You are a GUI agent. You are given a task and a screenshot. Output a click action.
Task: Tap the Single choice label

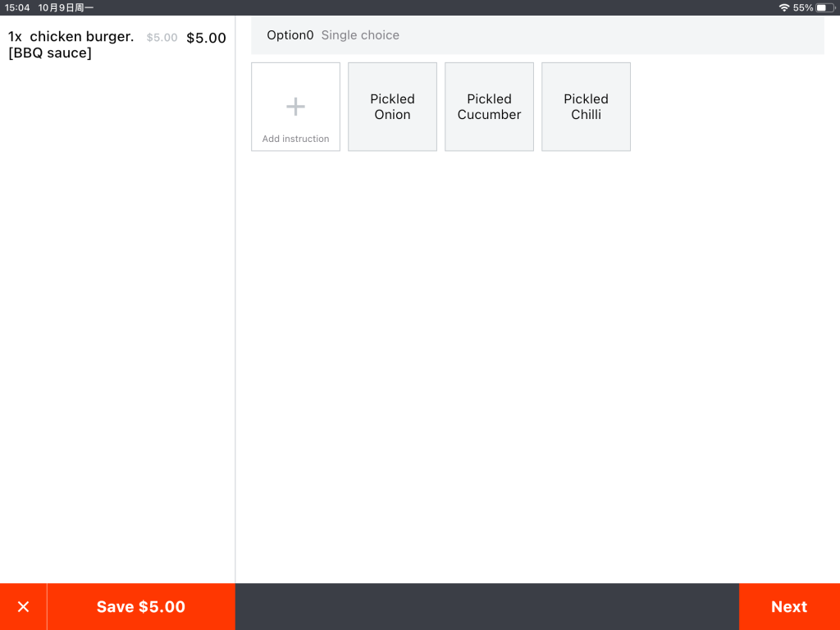tap(360, 35)
